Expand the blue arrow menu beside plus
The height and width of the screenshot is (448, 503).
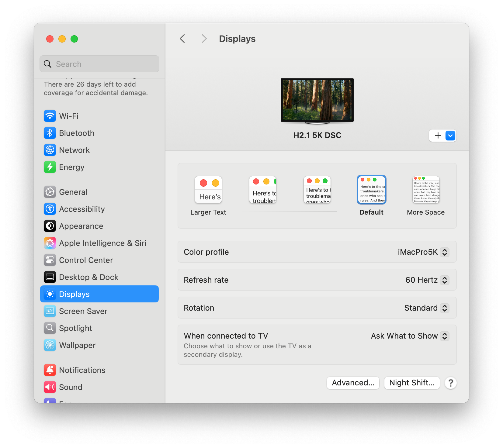pos(450,136)
